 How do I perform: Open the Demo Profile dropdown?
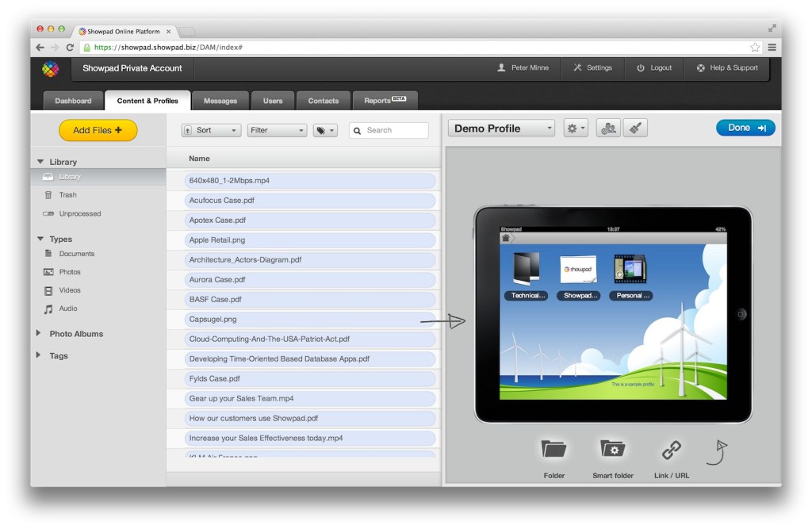click(501, 128)
